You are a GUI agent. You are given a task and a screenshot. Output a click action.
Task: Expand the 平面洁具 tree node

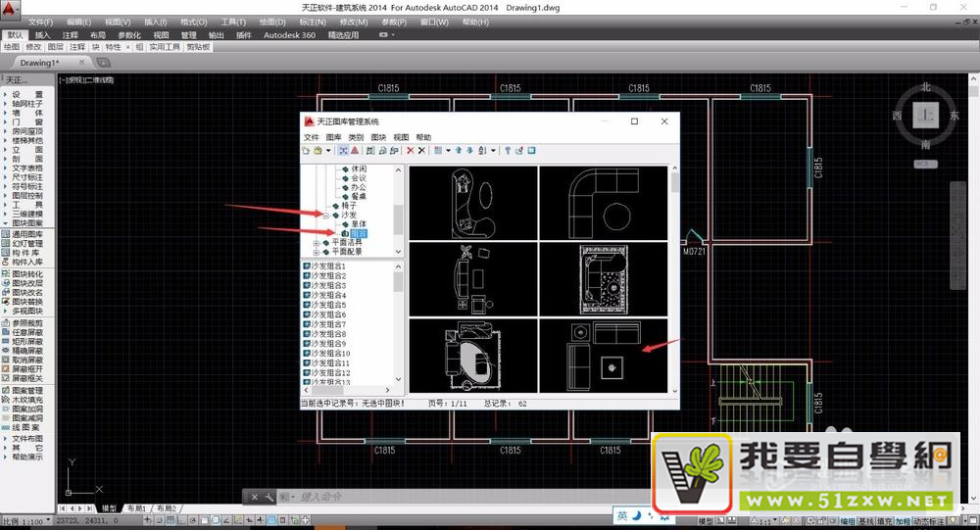[x=317, y=243]
